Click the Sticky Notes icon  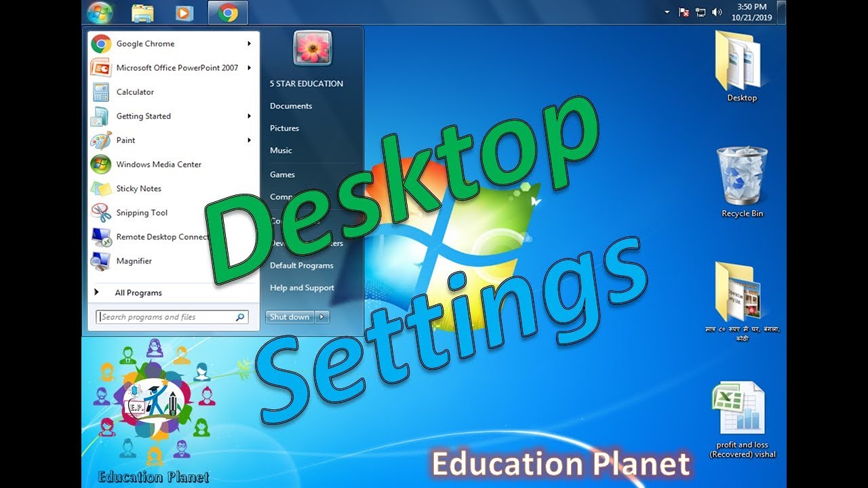pyautogui.click(x=101, y=188)
